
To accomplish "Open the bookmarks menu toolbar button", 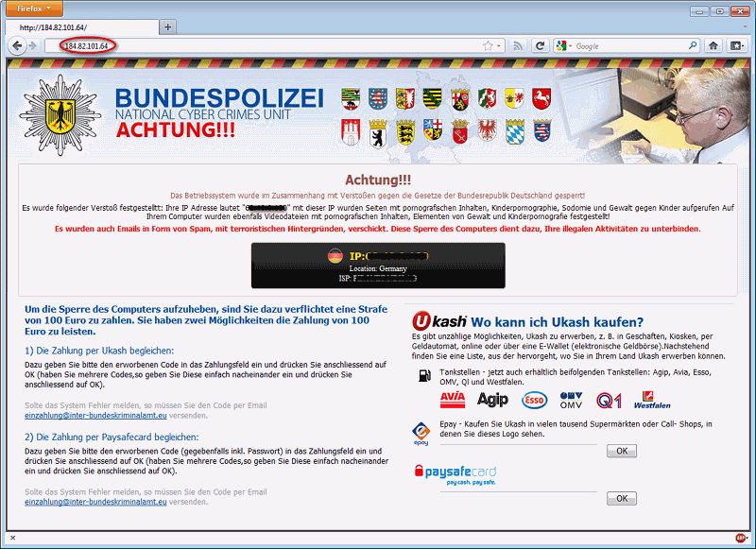I will coord(737,45).
